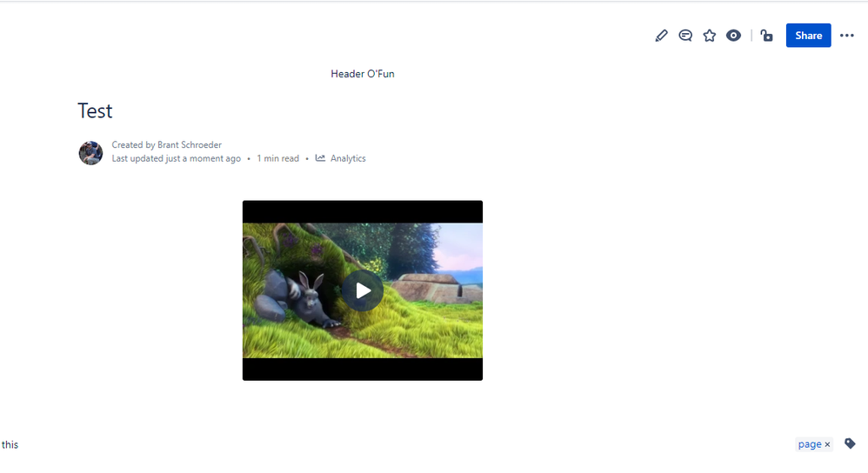Open page restrictions padlock icon
The image size is (868, 473).
click(767, 36)
